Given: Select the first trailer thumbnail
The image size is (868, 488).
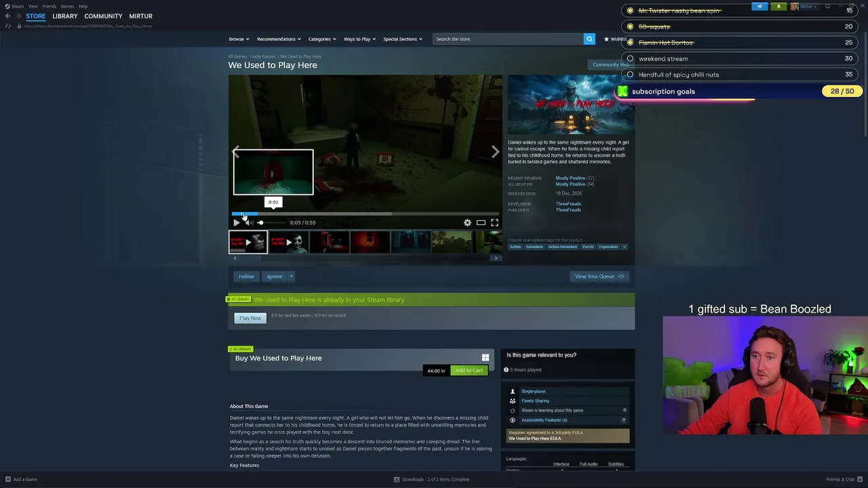Looking at the screenshot, I should tap(248, 242).
